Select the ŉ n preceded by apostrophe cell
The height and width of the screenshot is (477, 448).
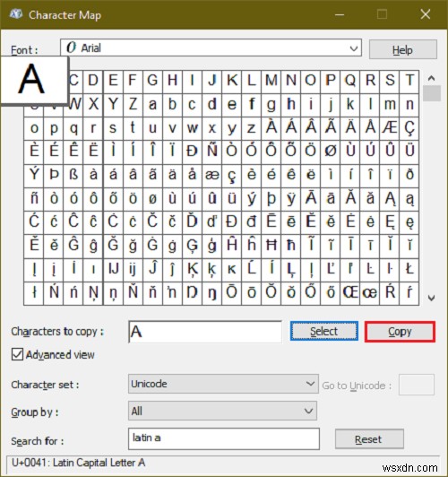pos(172,292)
